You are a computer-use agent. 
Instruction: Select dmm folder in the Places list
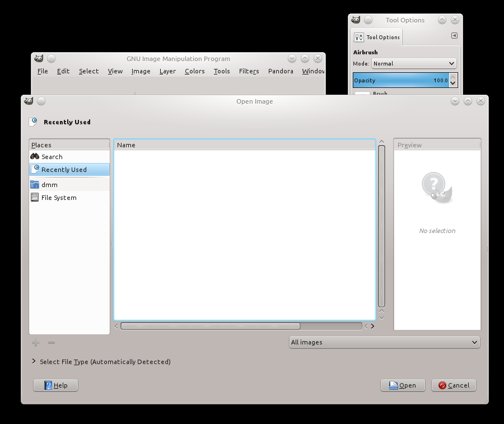click(x=69, y=184)
